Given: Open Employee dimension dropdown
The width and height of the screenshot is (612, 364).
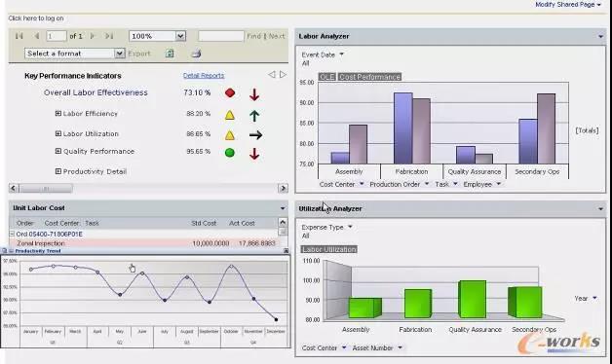Looking at the screenshot, I should click(x=499, y=184).
